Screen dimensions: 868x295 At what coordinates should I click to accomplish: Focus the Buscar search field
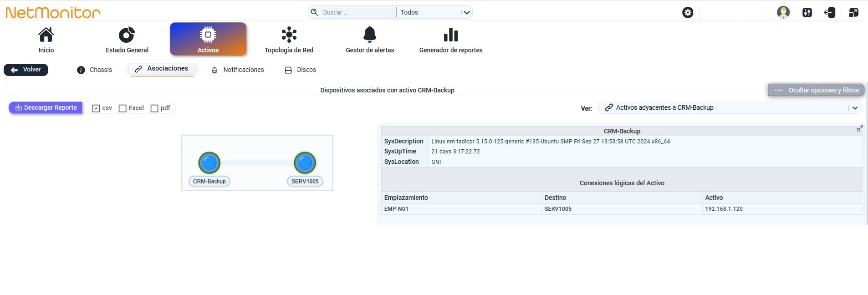click(357, 12)
